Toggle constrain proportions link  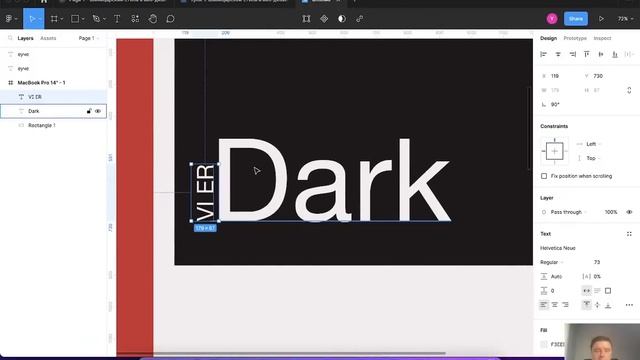629,90
